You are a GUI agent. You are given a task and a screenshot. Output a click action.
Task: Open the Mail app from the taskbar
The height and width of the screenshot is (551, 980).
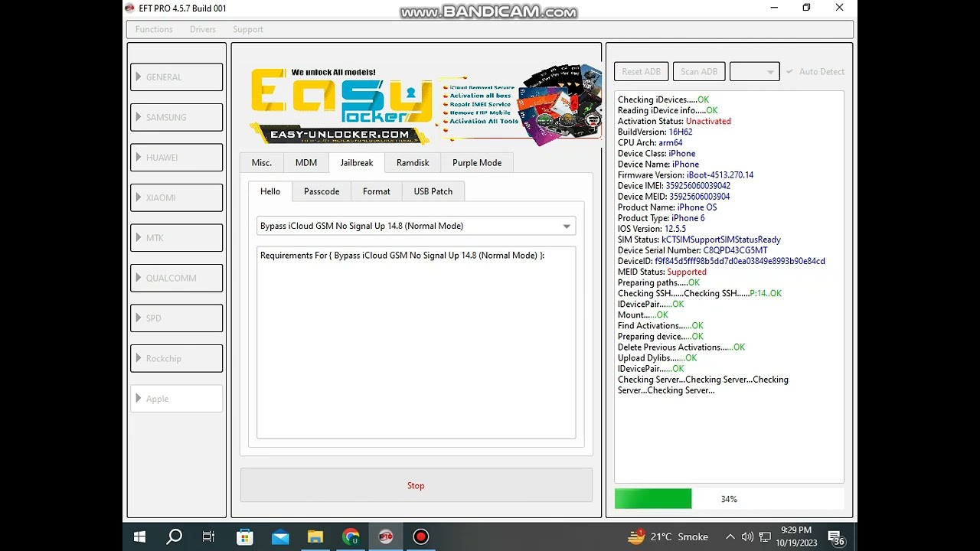tap(279, 536)
